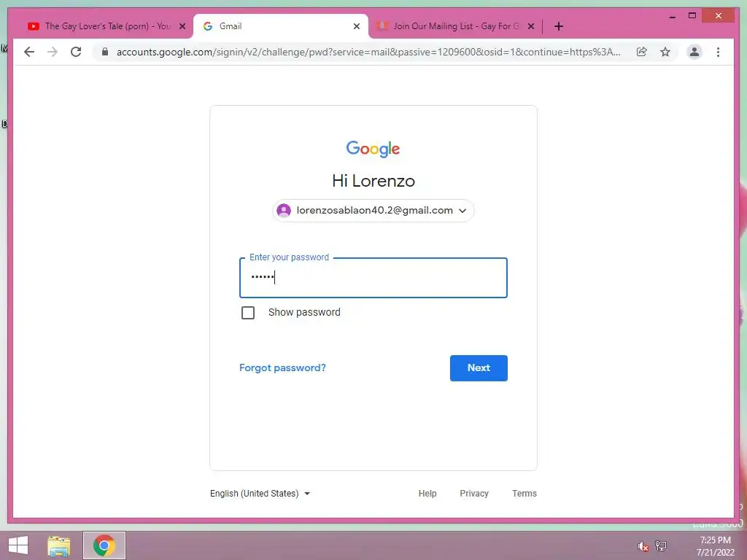Image resolution: width=747 pixels, height=560 pixels.
Task: Expand the lorenzosablaon40.2@gmail.com account switcher
Action: (373, 211)
